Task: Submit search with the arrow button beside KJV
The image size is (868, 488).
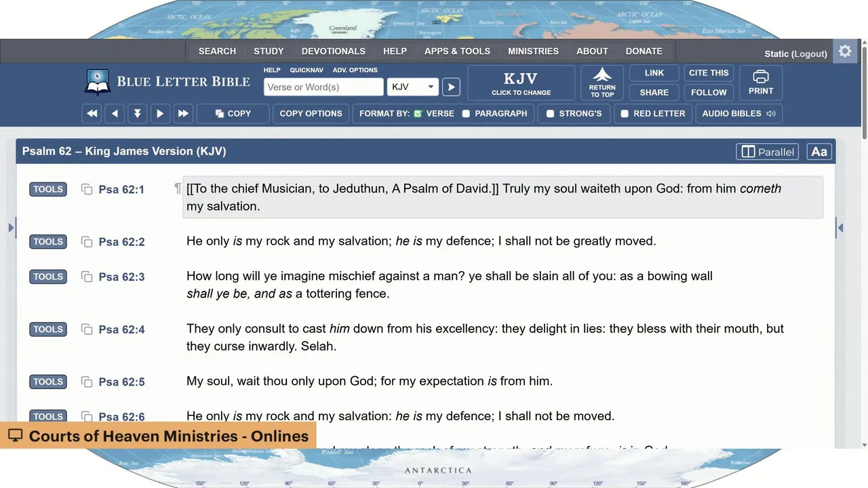Action: [x=451, y=87]
